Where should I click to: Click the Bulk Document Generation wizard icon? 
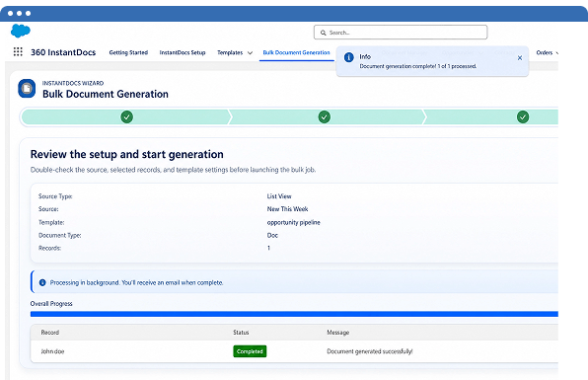(27, 89)
